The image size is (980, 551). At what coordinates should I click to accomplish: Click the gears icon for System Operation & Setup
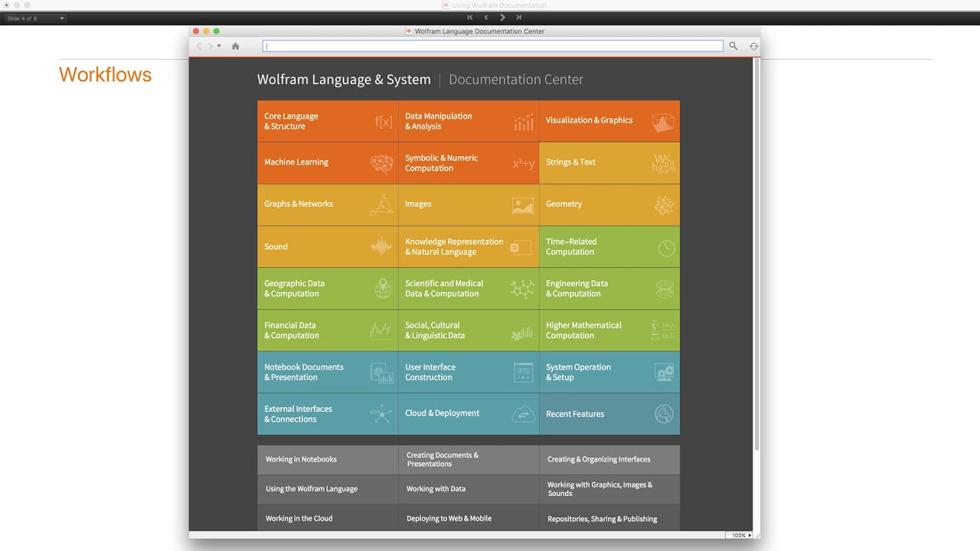pos(664,373)
